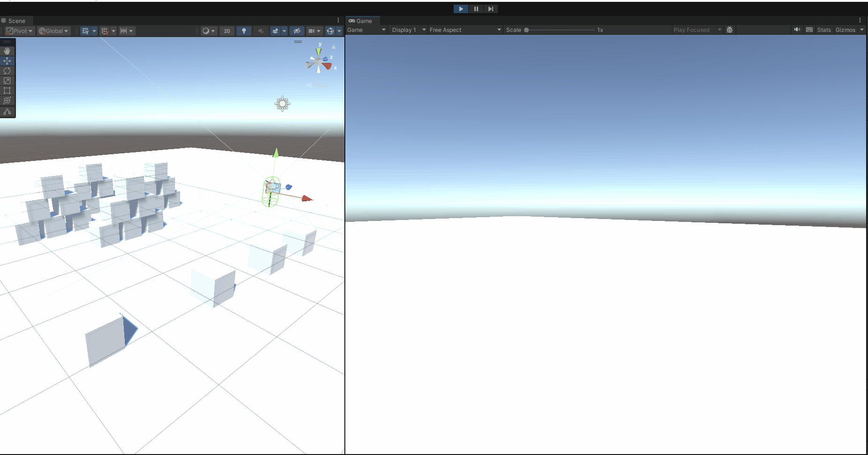Mute audio in the Game view
Image resolution: width=868 pixels, height=455 pixels.
point(797,30)
